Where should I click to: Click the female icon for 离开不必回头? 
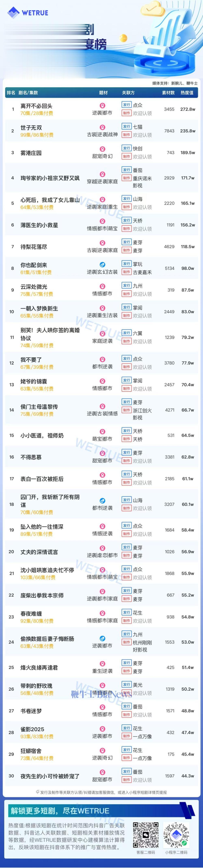tap(102, 106)
